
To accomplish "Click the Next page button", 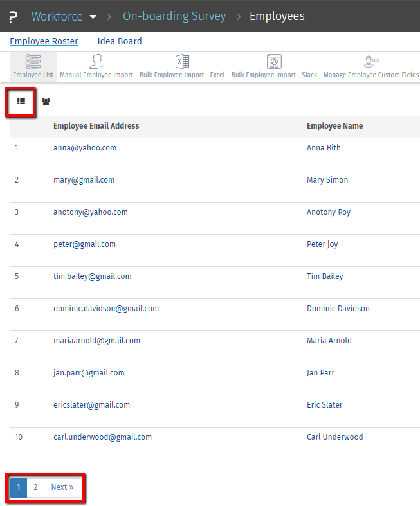I will point(62,487).
